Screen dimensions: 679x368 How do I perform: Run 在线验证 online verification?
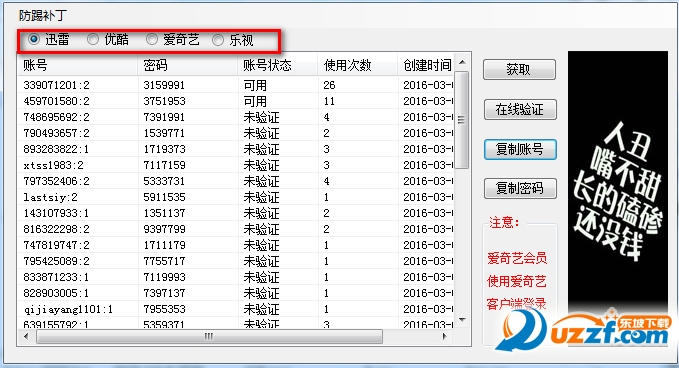pyautogui.click(x=520, y=110)
